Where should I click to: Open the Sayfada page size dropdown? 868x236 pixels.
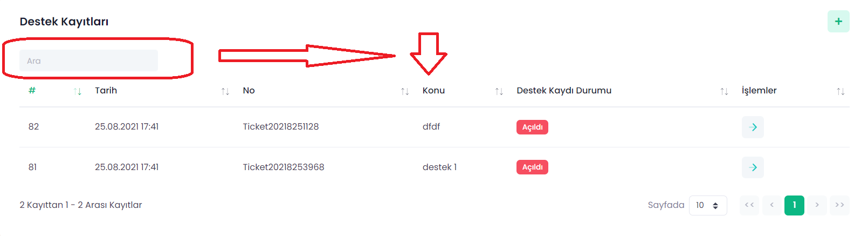(707, 205)
